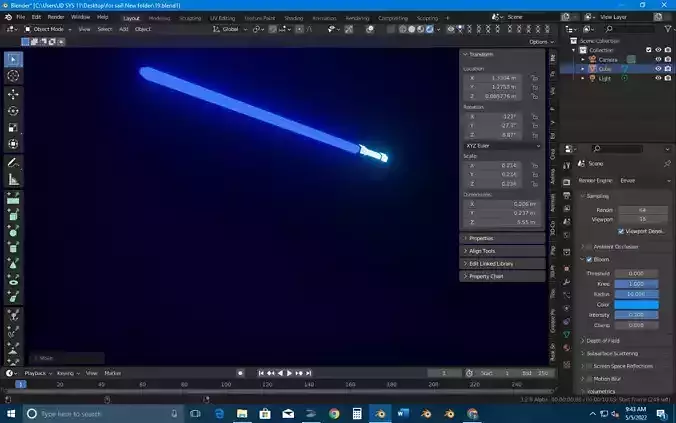
Task: Open the Add menu in viewport header
Action: (x=124, y=29)
